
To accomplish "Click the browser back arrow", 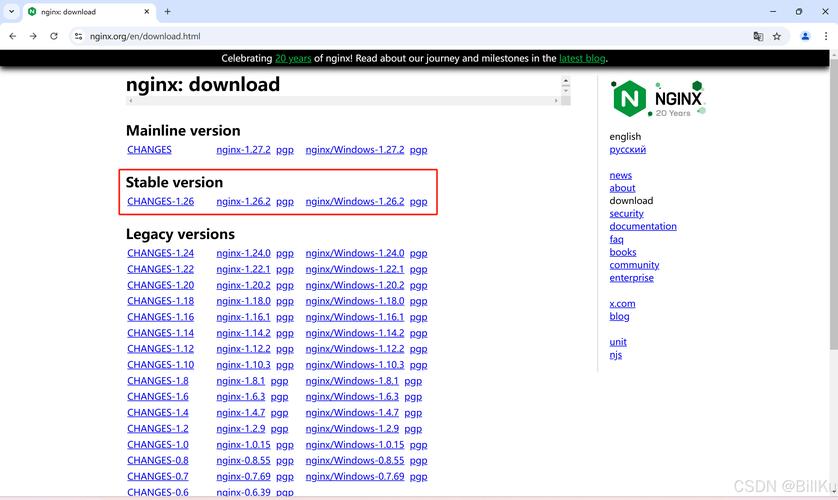I will [12, 36].
